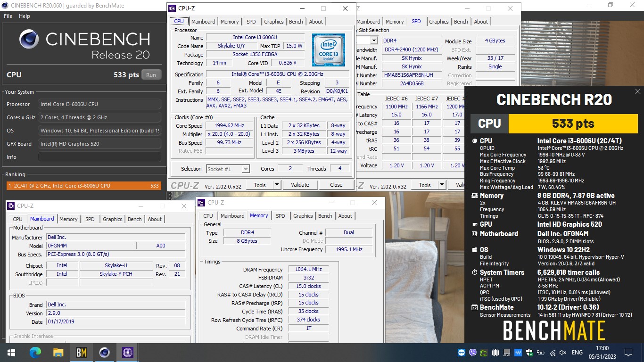Click the Tools button in the CPU window
This screenshot has width=644, height=362.
click(x=260, y=185)
